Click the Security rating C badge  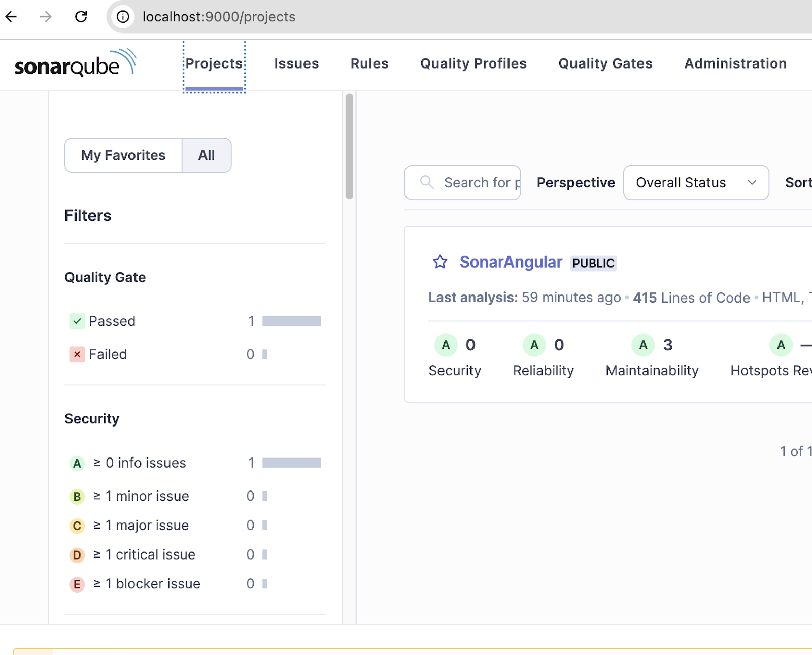click(x=77, y=526)
